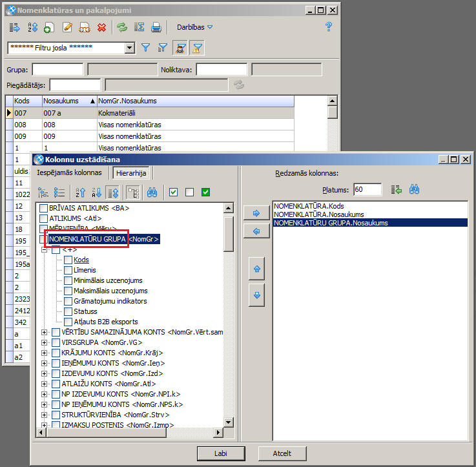Screen dimensions: 476x467
Task: Expand the KRĀJUMU KONTS node
Action: [x=45, y=353]
